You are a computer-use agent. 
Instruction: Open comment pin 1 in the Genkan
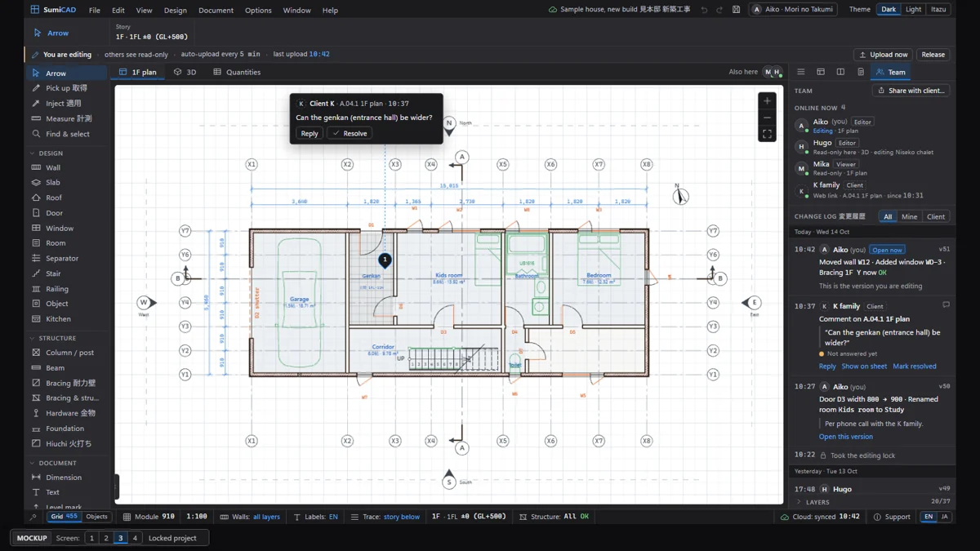pos(385,260)
